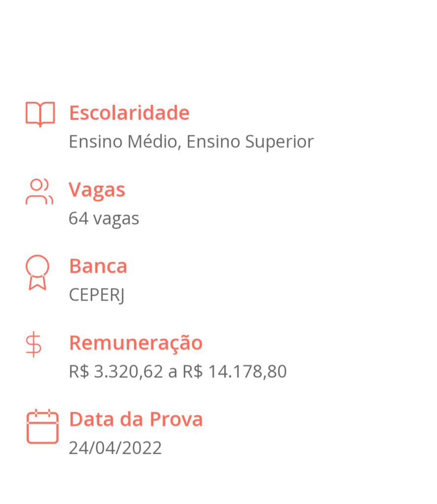Click the calendar icon for Data da Prova
This screenshot has width=437, height=504.
pyautogui.click(x=42, y=426)
